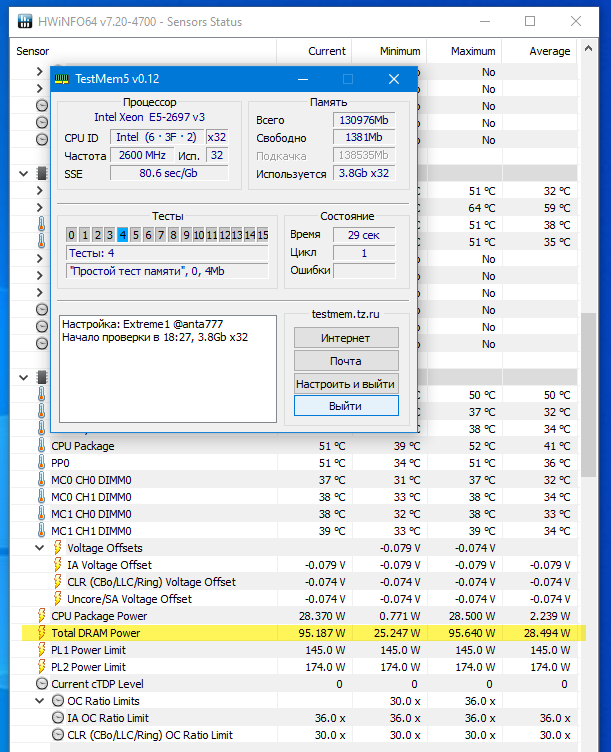
Task: Click the lightning icon beside PL2 Power Limit
Action: pyautogui.click(x=42, y=667)
